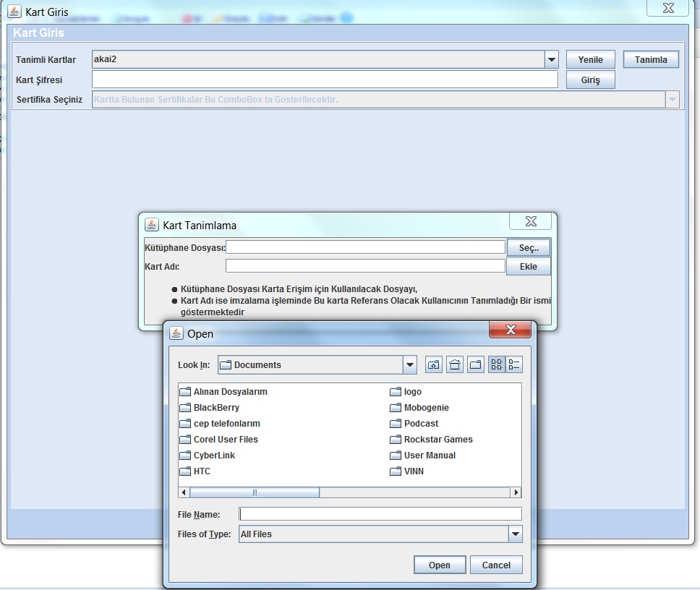The width and height of the screenshot is (700, 590).
Task: Click the BlackBerry folder icon
Action: tap(185, 408)
